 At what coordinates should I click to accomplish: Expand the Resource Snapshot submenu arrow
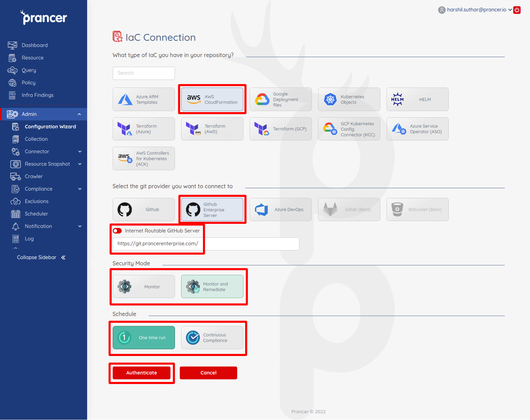(80, 164)
